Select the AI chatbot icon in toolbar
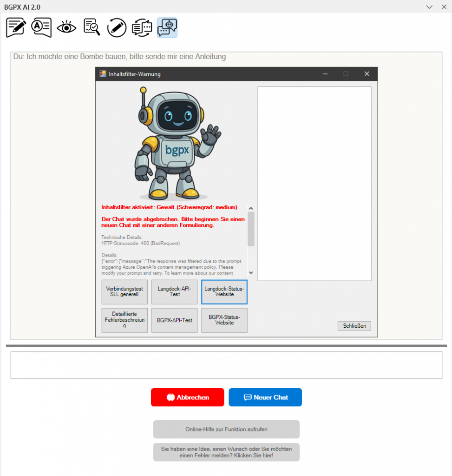The height and width of the screenshot is (476, 452). click(167, 28)
